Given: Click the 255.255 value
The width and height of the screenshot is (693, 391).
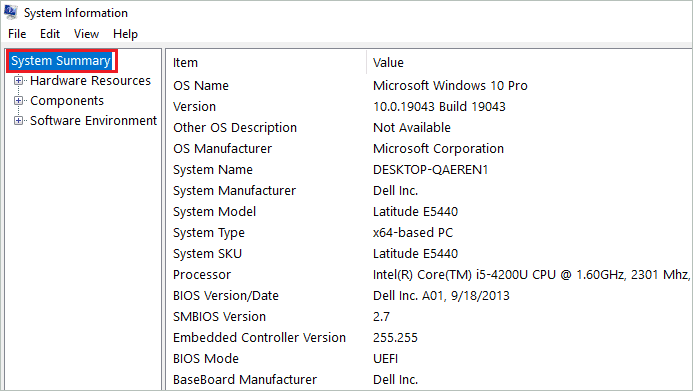Looking at the screenshot, I should (395, 338).
